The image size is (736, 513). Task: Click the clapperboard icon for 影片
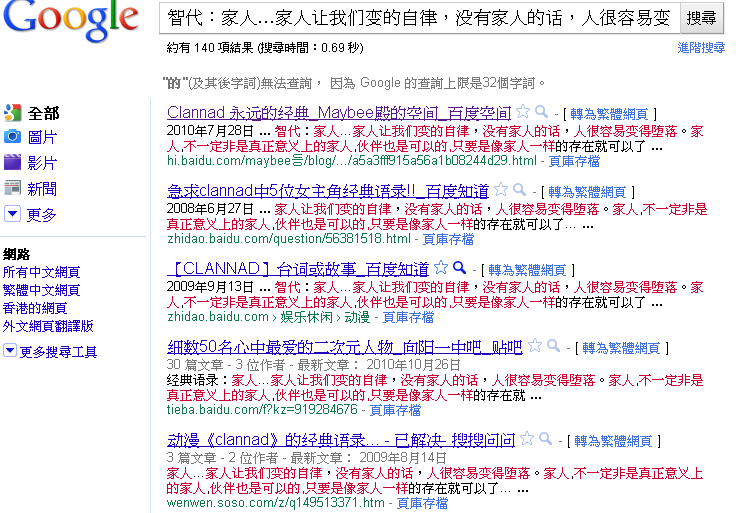click(x=13, y=162)
